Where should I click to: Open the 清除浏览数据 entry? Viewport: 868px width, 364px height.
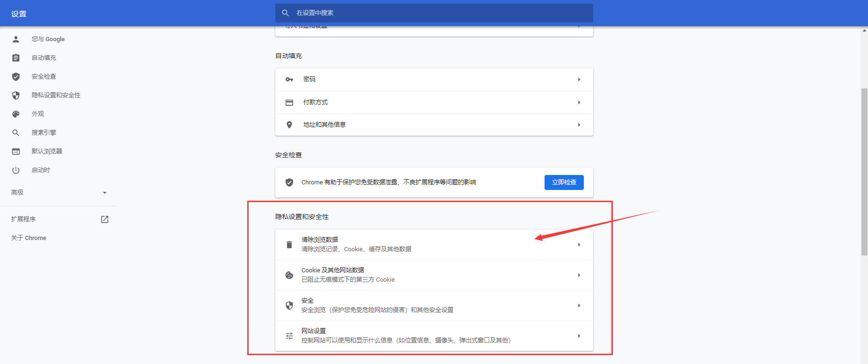pyautogui.click(x=434, y=245)
